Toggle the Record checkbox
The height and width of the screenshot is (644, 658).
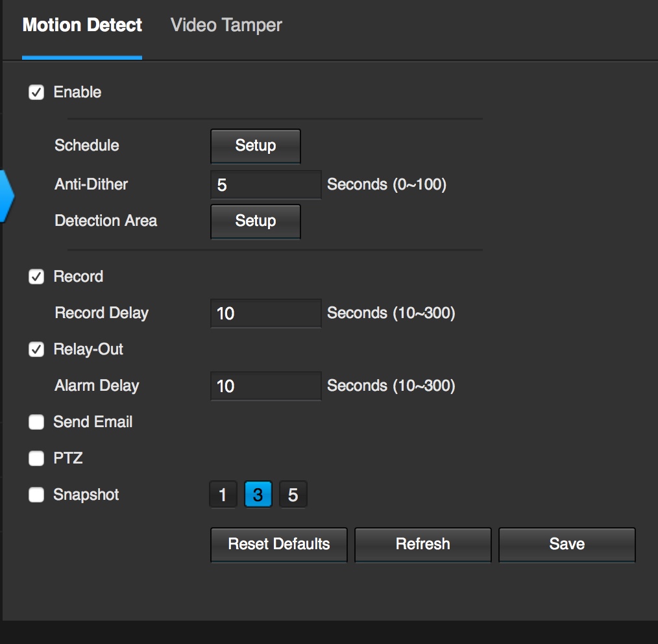click(x=36, y=277)
